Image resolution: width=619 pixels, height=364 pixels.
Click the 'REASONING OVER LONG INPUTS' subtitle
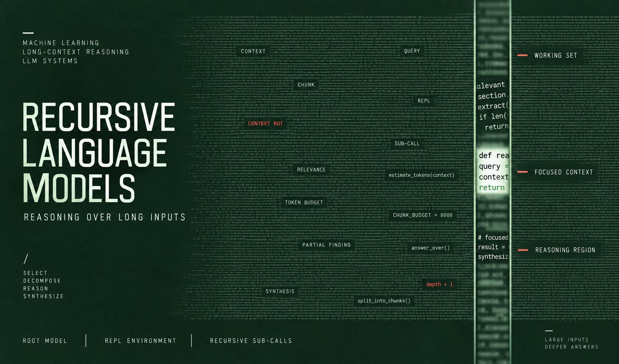[105, 217]
